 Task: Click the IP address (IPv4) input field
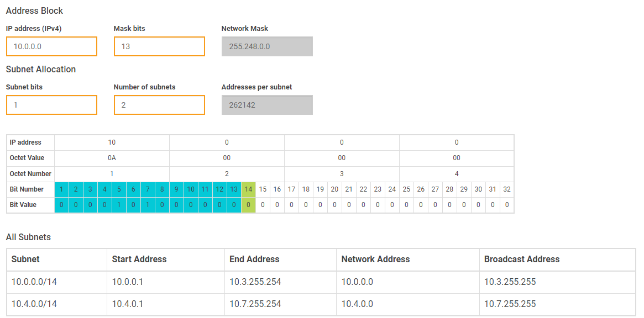click(x=51, y=46)
